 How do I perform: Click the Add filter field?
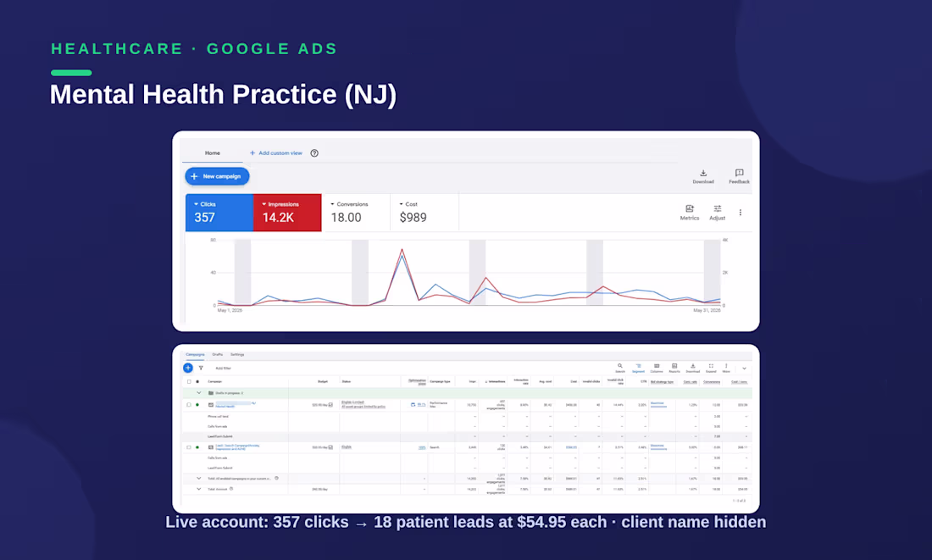224,369
